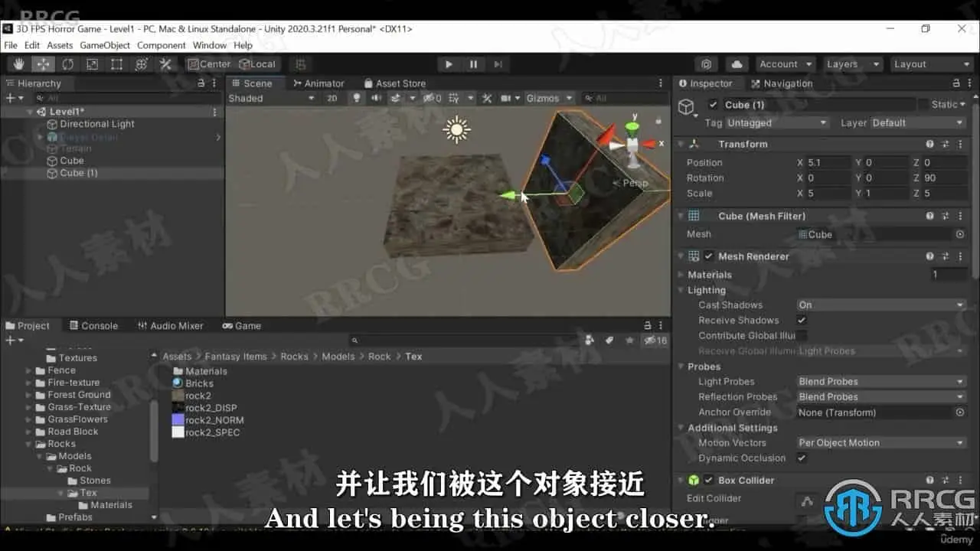The width and height of the screenshot is (980, 551).
Task: Expand the Materials section
Action: [710, 275]
